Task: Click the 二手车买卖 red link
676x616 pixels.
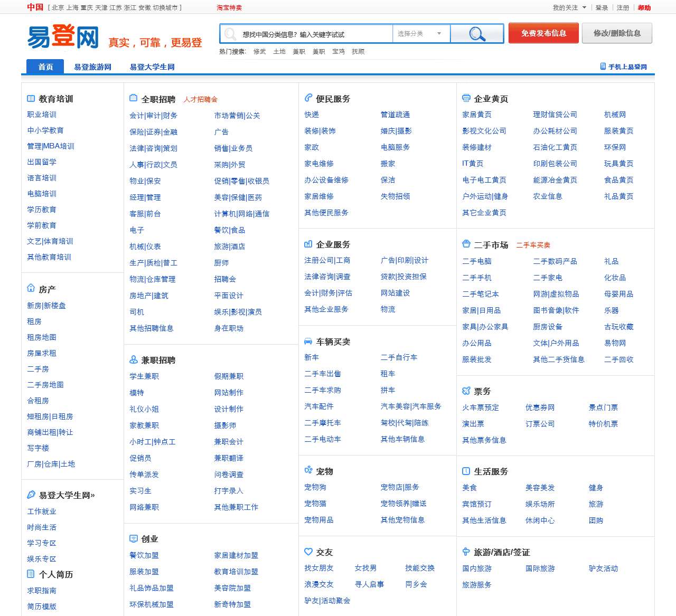Action: point(533,245)
